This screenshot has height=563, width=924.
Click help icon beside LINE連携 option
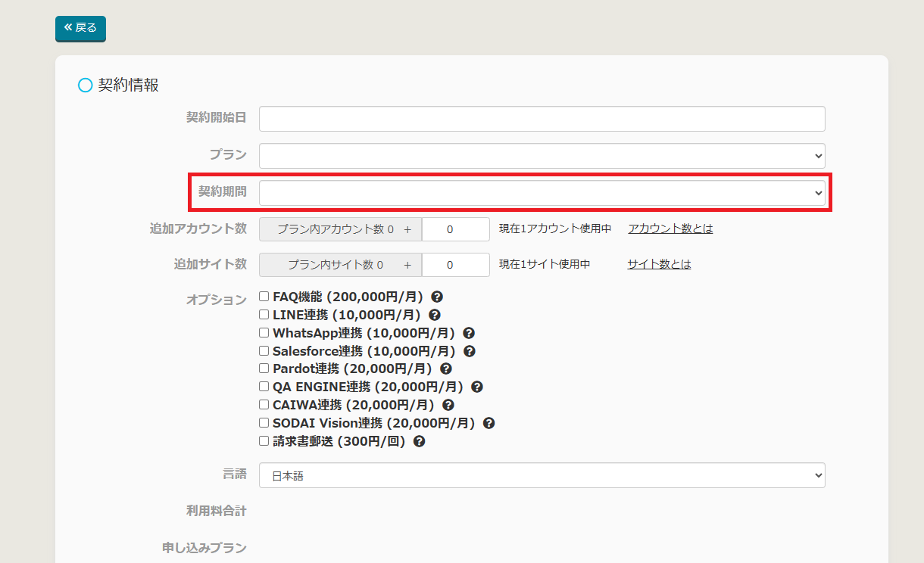coord(435,315)
